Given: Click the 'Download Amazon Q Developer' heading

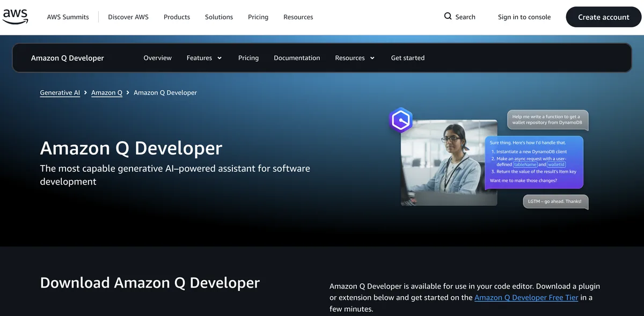Looking at the screenshot, I should click(150, 283).
